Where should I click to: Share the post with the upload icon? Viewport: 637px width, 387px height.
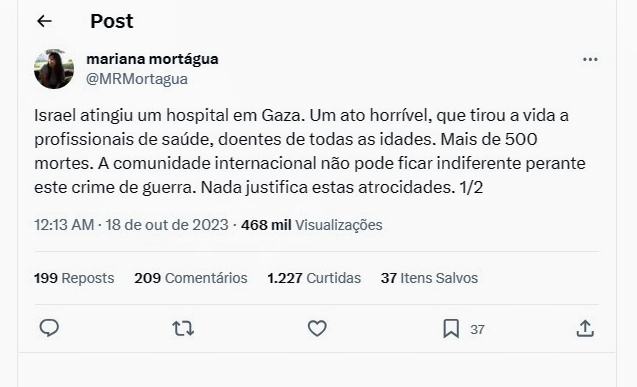[x=585, y=328]
